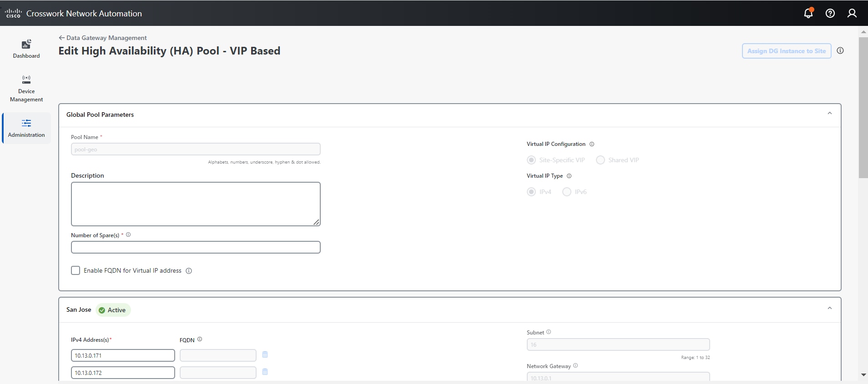Collapse the San Jose site section
This screenshot has height=384, width=868.
click(830, 308)
